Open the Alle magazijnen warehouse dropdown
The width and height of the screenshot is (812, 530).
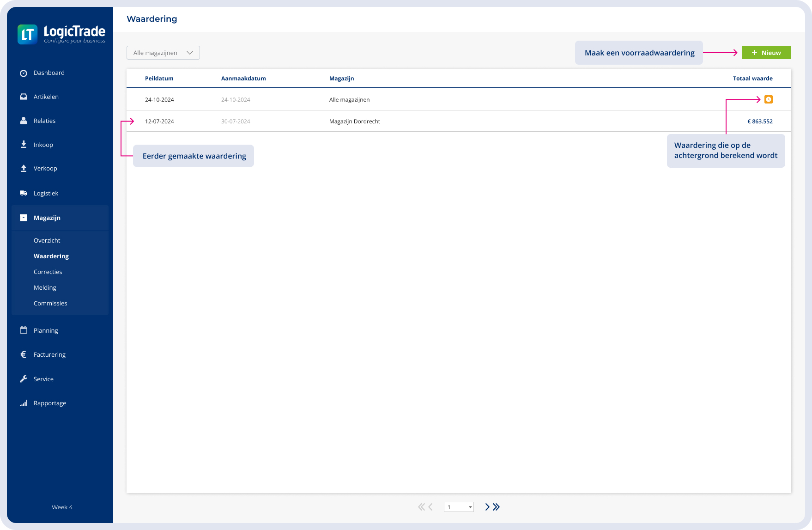[163, 53]
